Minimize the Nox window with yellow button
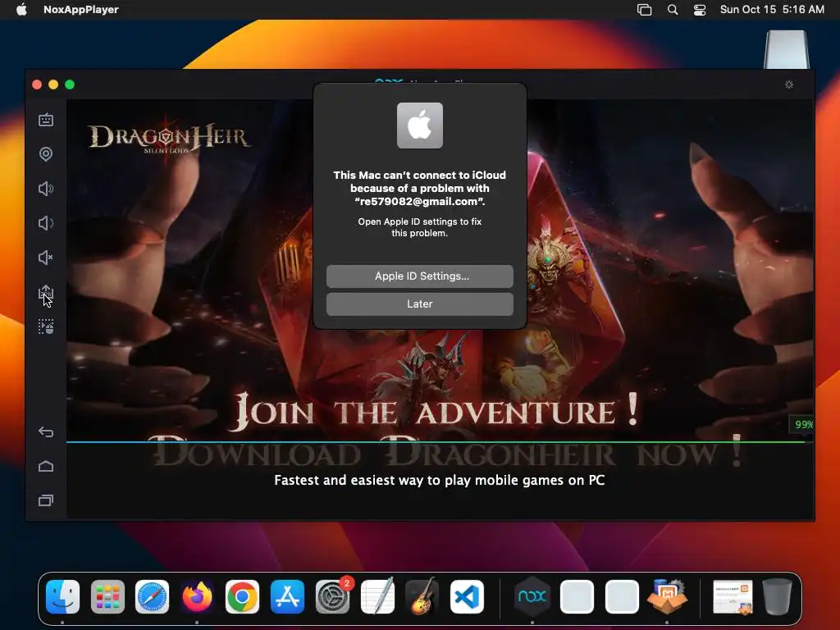This screenshot has height=630, width=840. [x=53, y=84]
